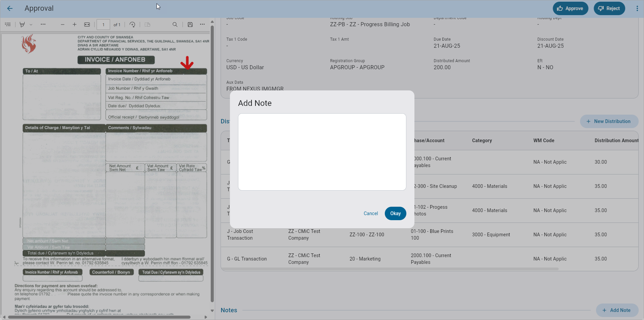Click the PDF scroll down arrow

pos(212,311)
